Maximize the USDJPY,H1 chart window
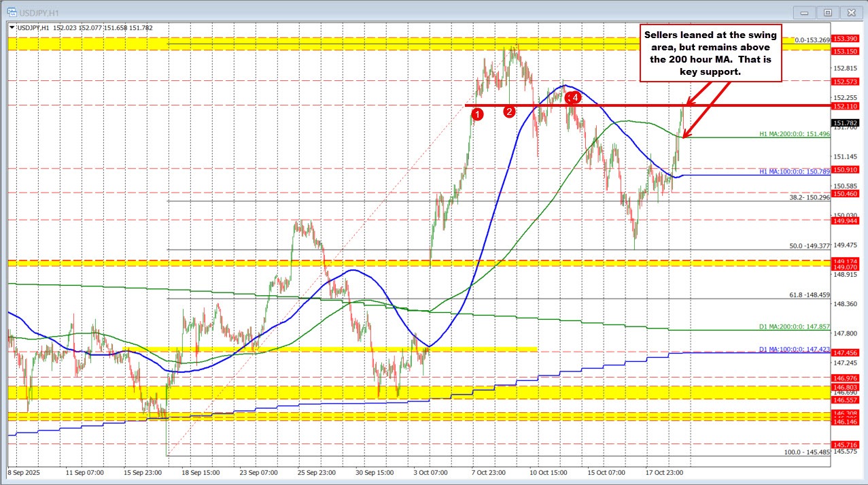Image resolution: width=868 pixels, height=485 pixels. click(x=827, y=12)
